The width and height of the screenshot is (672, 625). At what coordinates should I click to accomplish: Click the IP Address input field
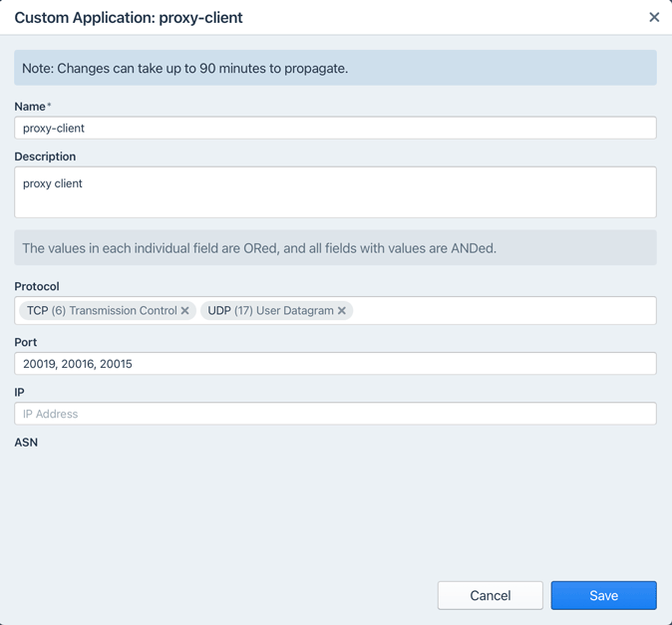[x=335, y=414]
